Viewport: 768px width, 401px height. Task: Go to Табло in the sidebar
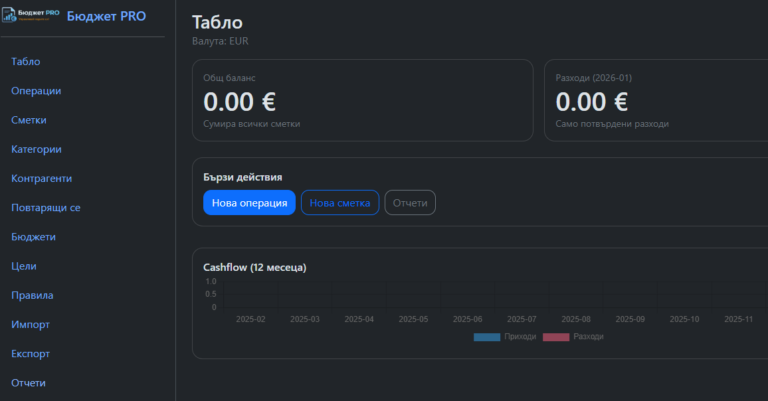coord(26,62)
